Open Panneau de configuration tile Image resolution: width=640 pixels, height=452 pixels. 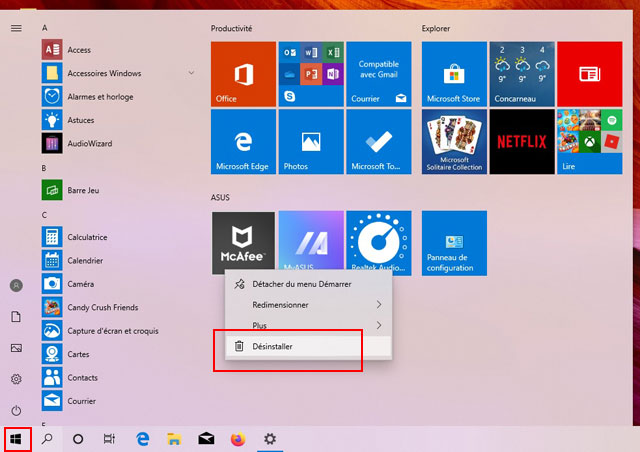point(454,243)
